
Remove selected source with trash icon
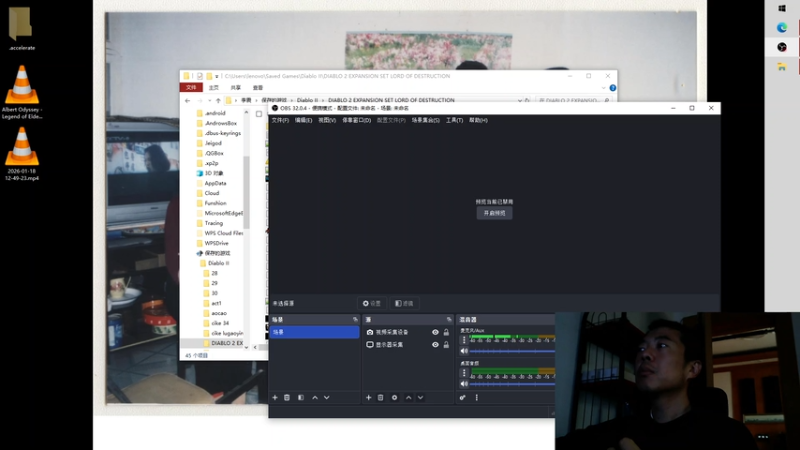tap(380, 397)
